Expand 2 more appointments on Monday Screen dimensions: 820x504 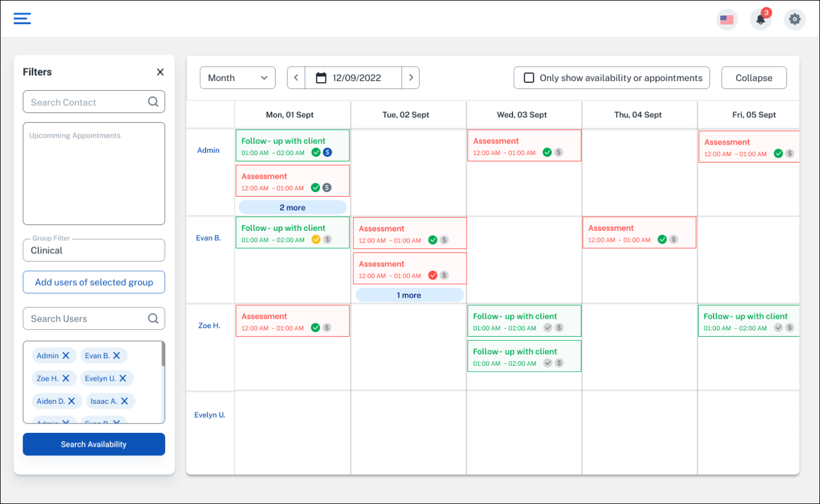pyautogui.click(x=292, y=207)
